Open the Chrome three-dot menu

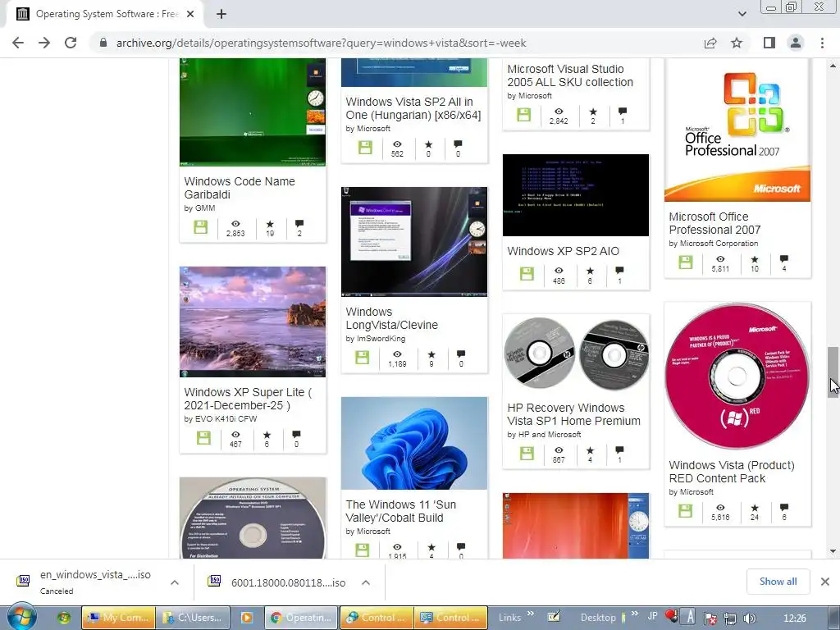822,43
